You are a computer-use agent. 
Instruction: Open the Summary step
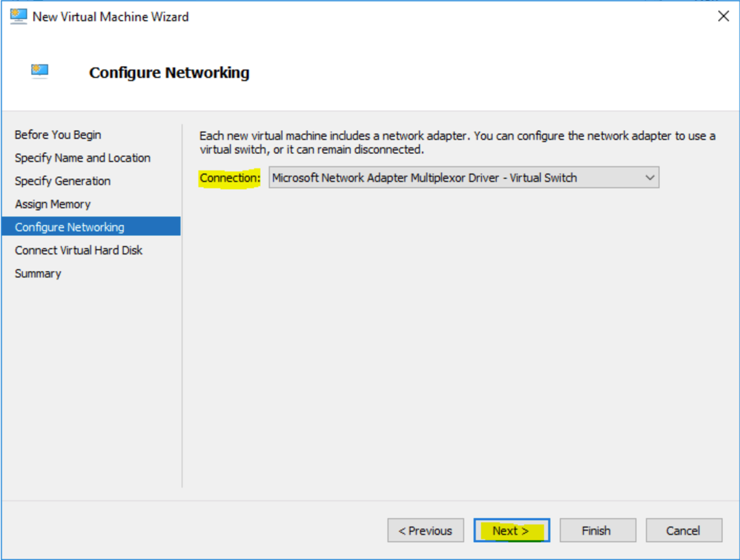38,274
